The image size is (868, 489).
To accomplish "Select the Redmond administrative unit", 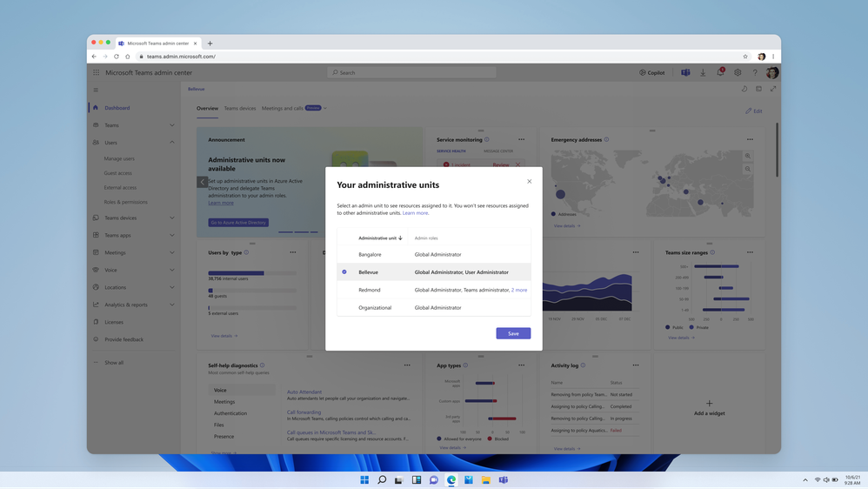I will (x=433, y=290).
